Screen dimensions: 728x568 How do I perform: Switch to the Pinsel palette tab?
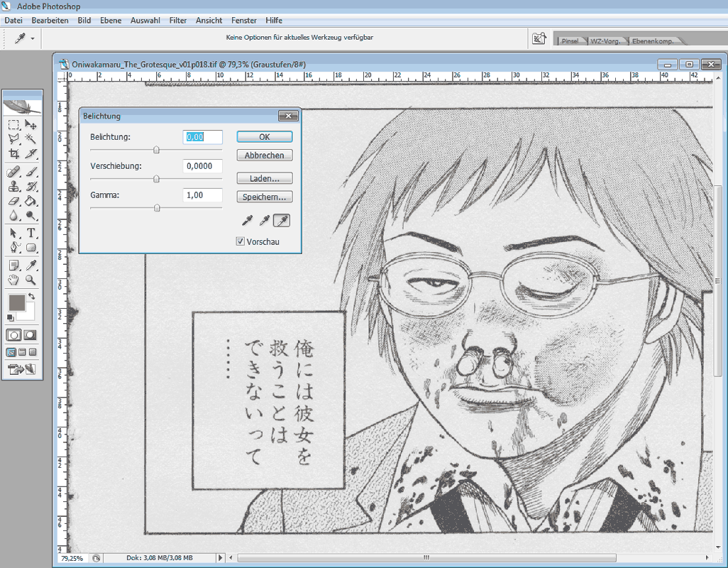point(570,41)
